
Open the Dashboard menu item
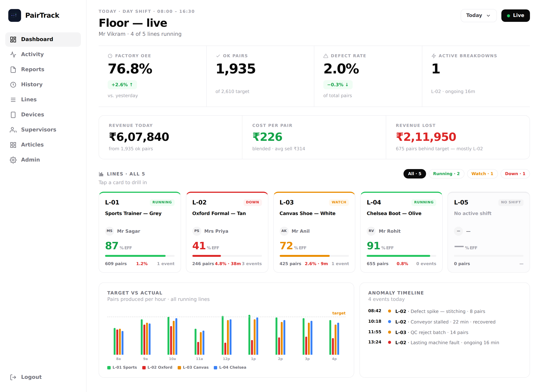[x=43, y=39]
